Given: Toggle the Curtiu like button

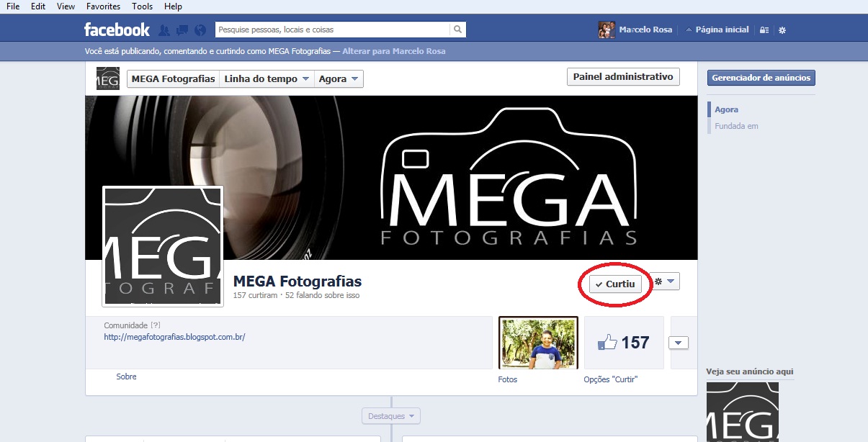Looking at the screenshot, I should pyautogui.click(x=615, y=284).
